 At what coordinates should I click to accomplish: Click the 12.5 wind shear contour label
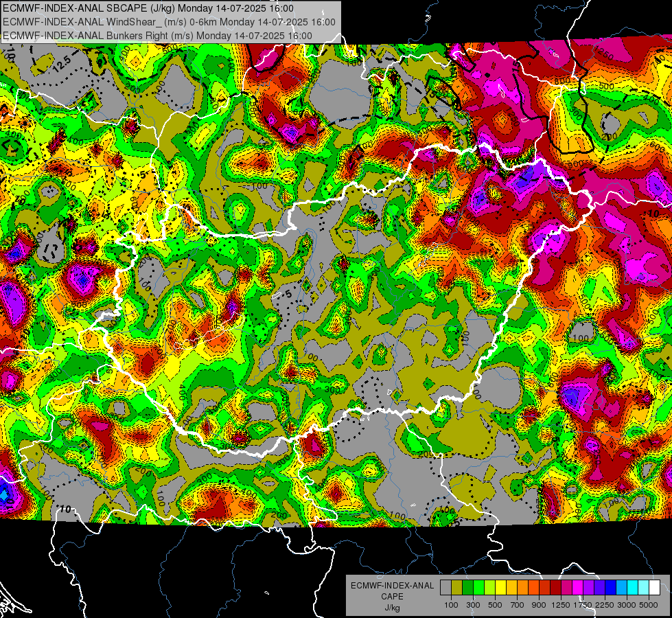pyautogui.click(x=62, y=62)
